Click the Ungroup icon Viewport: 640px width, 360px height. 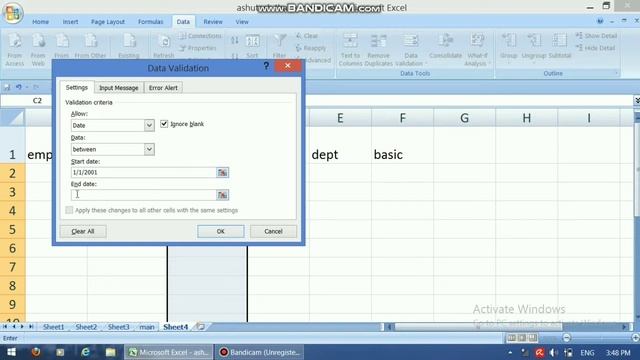[x=534, y=41]
